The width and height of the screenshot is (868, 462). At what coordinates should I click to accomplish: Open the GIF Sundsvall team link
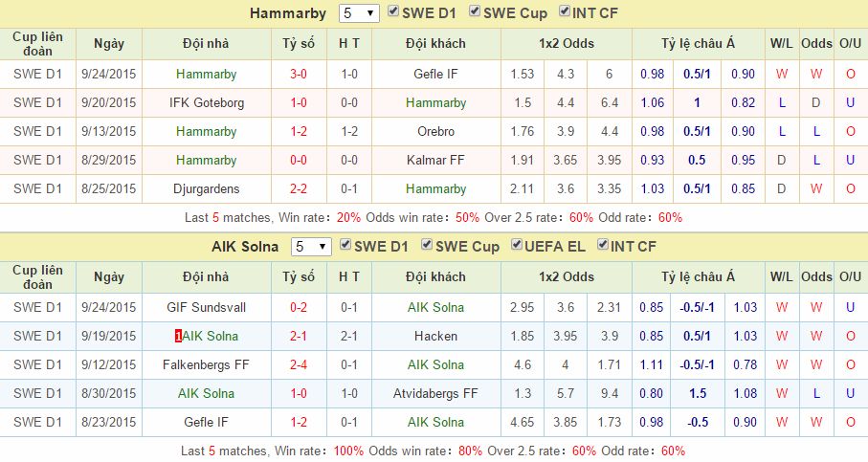(206, 307)
